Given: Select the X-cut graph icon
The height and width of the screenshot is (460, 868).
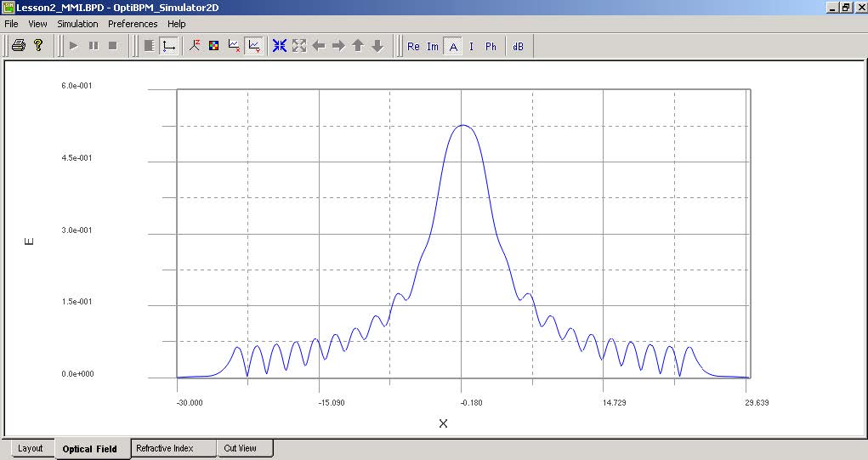Looking at the screenshot, I should pos(234,46).
